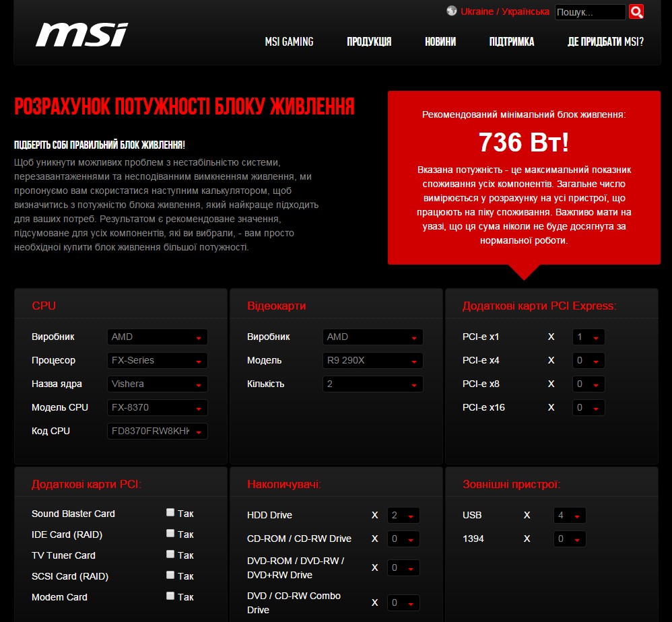Open the Модель dropdown showing R9 290X

tap(373, 360)
